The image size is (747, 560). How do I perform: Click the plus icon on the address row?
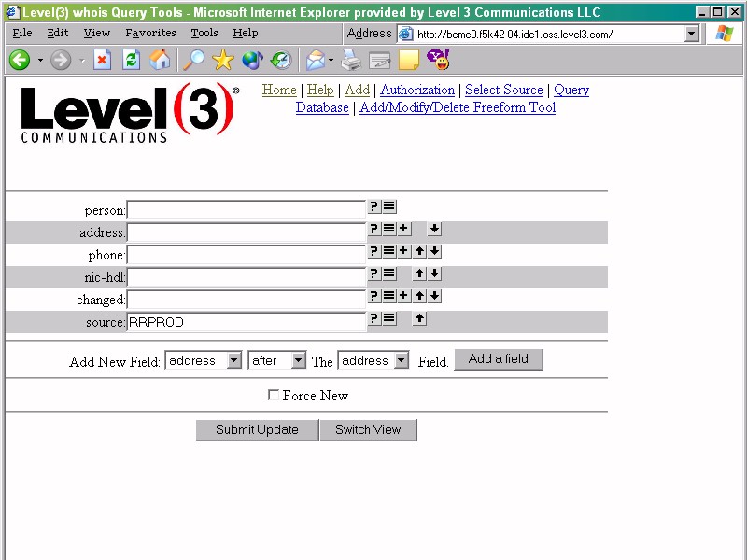[x=403, y=229]
